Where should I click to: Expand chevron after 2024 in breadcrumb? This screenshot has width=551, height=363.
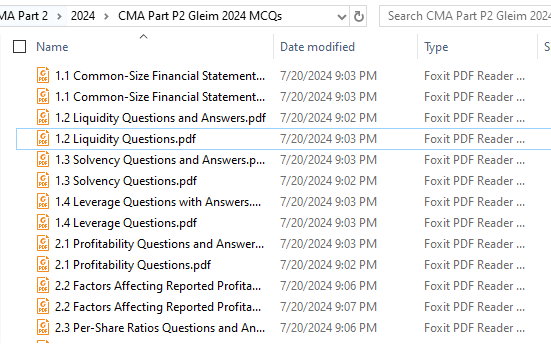point(106,16)
